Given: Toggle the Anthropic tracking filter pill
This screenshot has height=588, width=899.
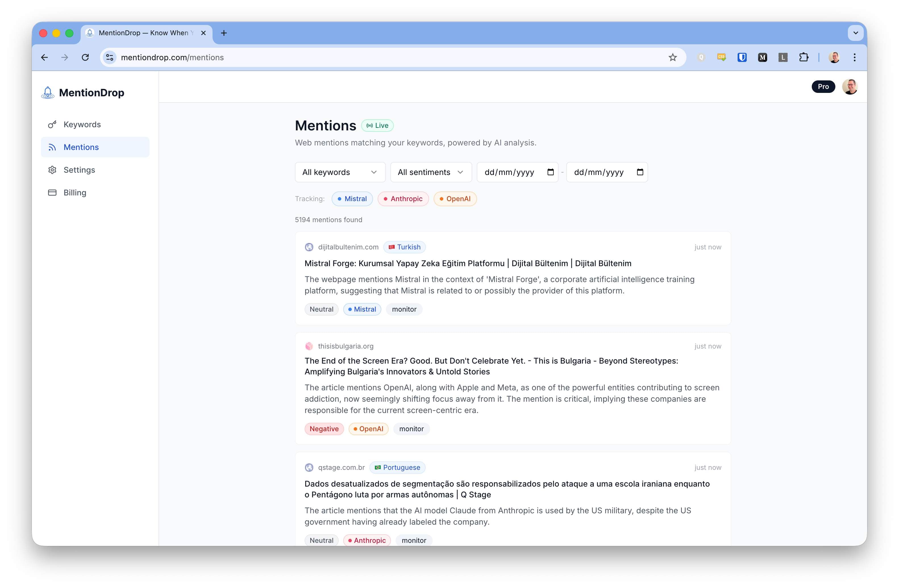Looking at the screenshot, I should click(403, 199).
